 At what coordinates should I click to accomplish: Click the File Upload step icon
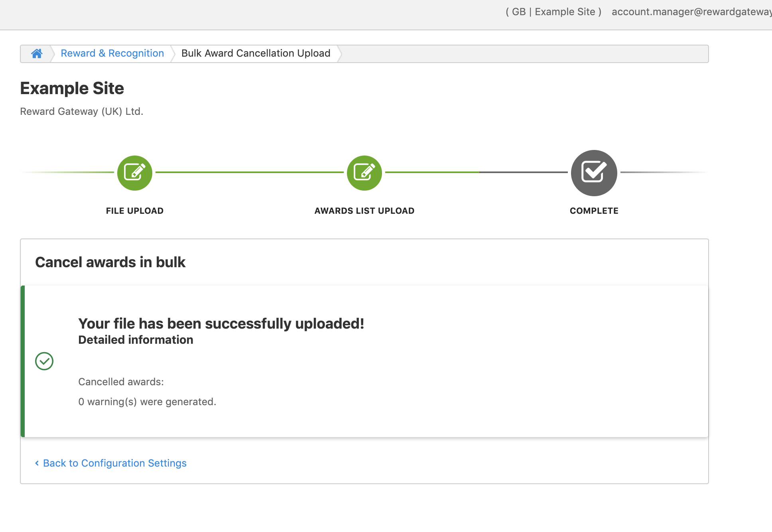coord(135,173)
